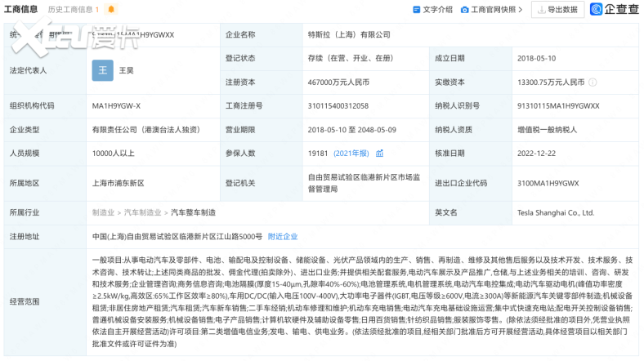Click info icon beside 实缴资本 value

593,82
